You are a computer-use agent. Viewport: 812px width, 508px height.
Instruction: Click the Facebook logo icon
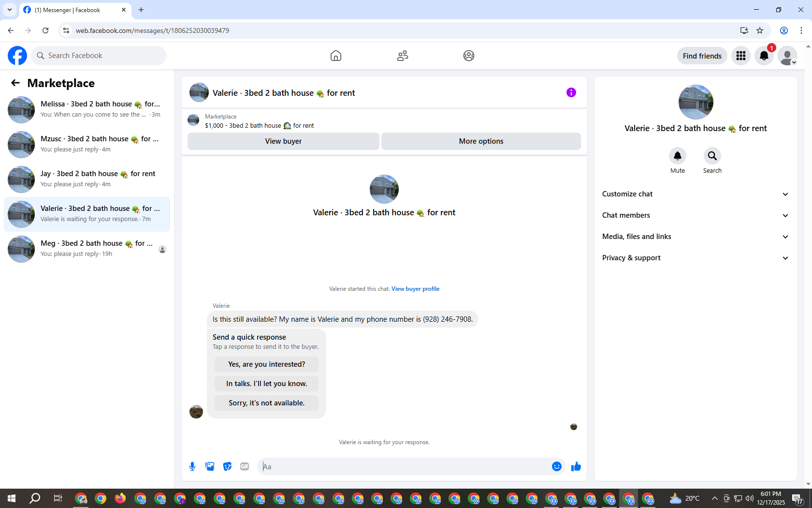click(x=17, y=56)
